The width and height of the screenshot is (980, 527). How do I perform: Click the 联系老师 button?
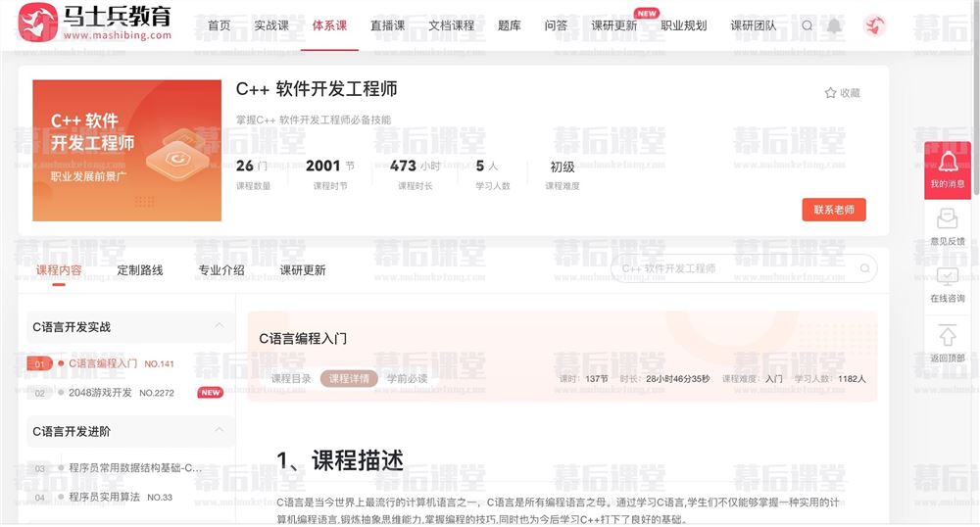click(x=834, y=210)
